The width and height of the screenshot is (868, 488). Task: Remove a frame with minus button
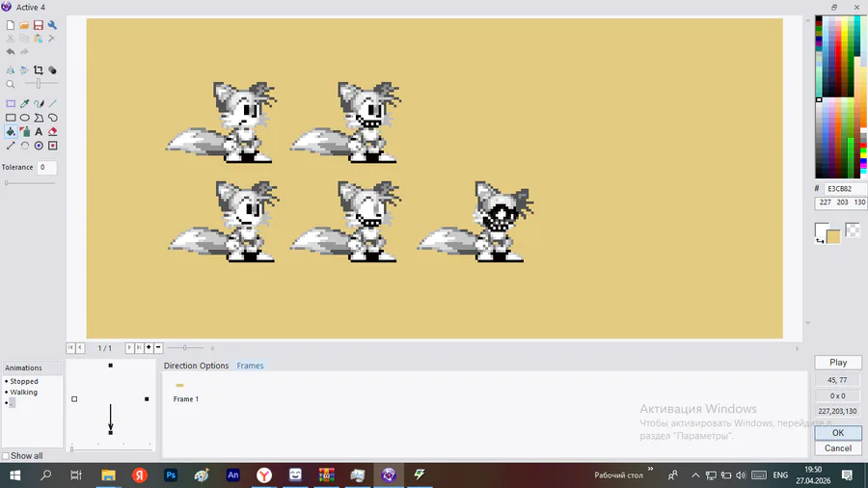(158, 347)
